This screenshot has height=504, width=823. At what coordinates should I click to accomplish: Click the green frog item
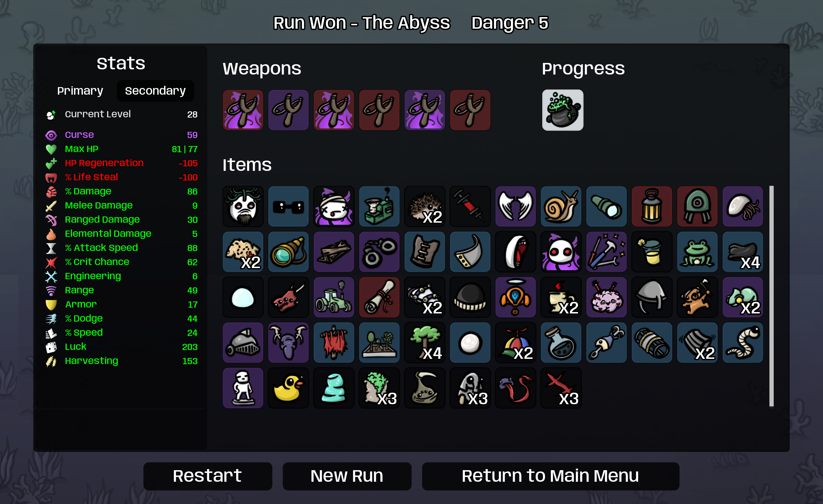(697, 252)
